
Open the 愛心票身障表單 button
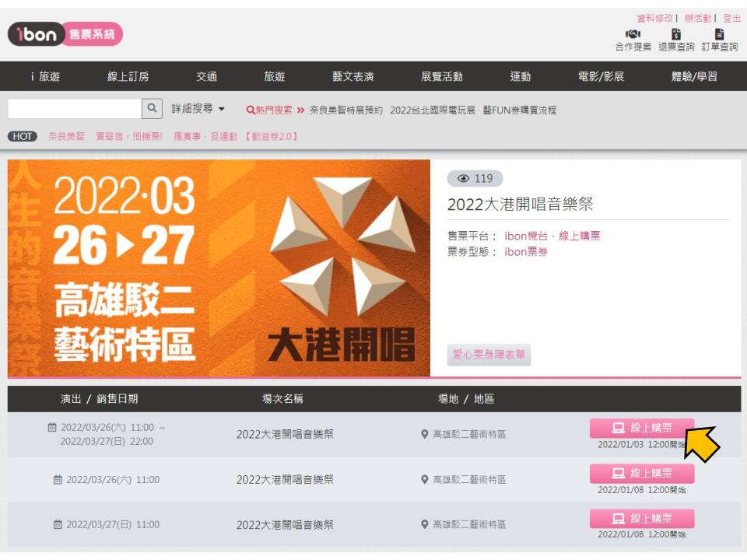pos(489,355)
